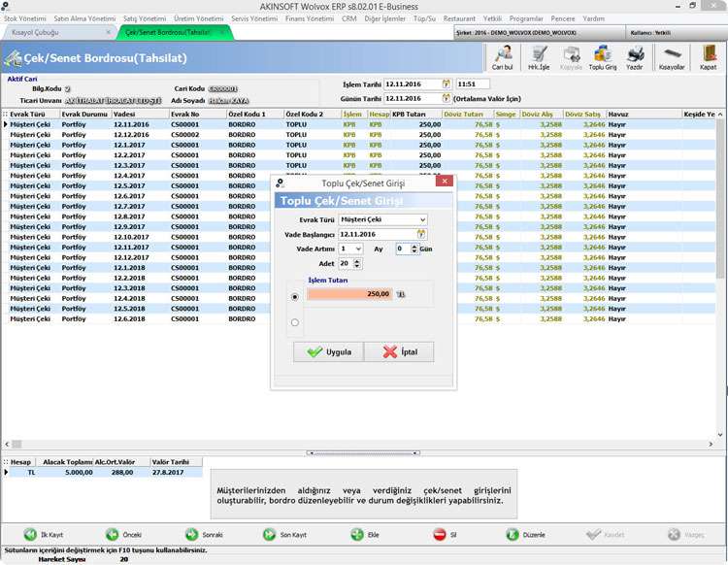The width and height of the screenshot is (728, 565).
Task: Open the Finans Yönetimi menu
Action: (x=310, y=18)
